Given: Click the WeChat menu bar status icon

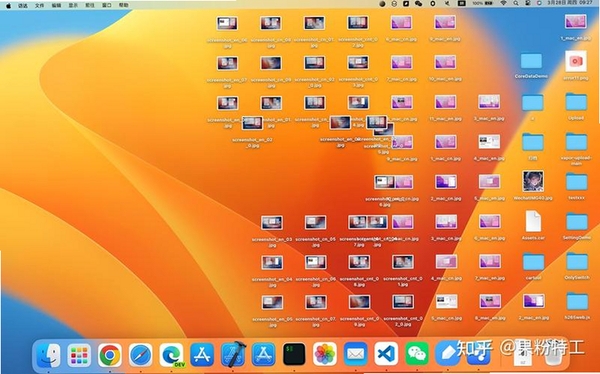Looking at the screenshot, I should point(419,3).
